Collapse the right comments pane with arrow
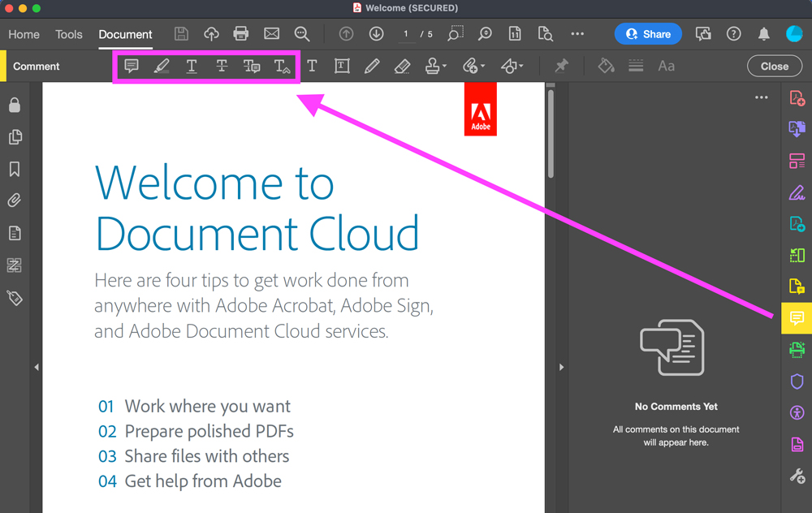812x513 pixels. 561,368
